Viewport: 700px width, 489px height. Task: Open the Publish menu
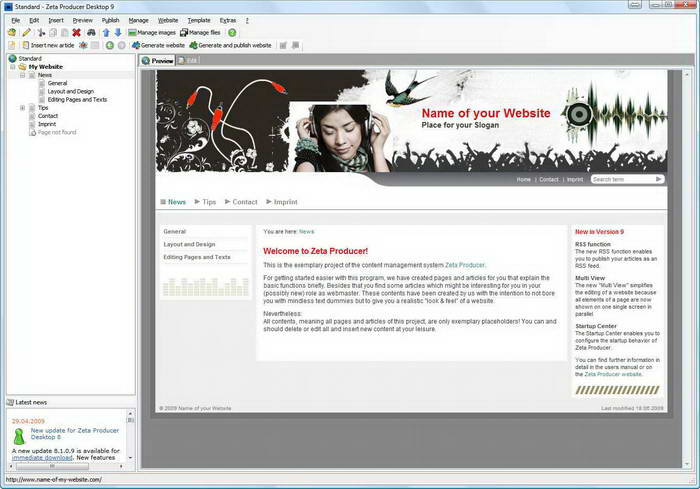110,21
